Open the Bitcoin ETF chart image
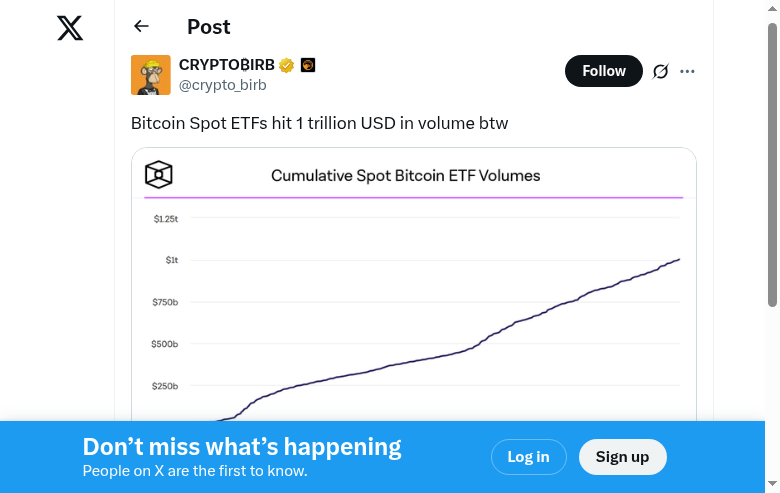 point(414,320)
